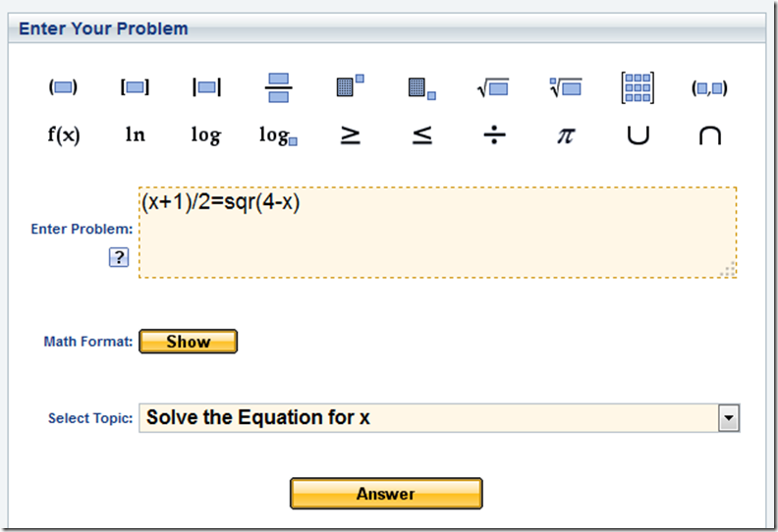Insert parentheses template symbol
This screenshot has width=778, height=532.
[x=64, y=87]
